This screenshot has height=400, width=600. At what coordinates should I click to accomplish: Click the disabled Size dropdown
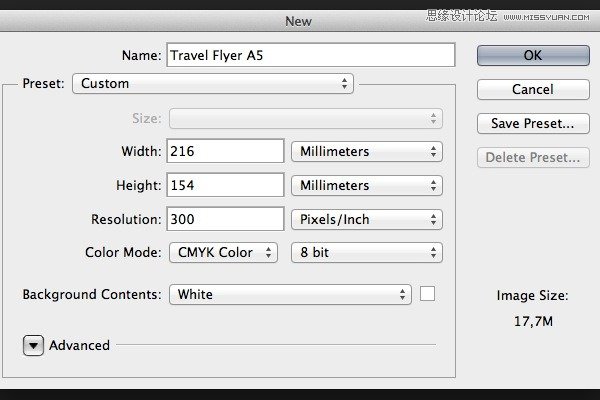tap(306, 118)
